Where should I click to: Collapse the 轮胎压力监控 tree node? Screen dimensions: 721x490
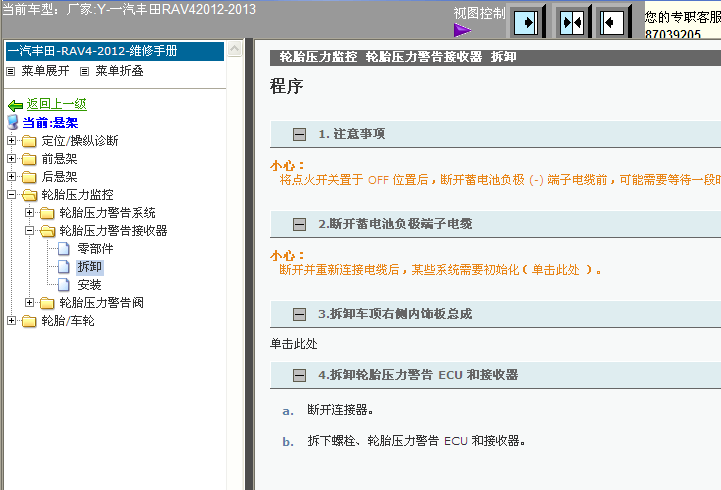(11, 194)
